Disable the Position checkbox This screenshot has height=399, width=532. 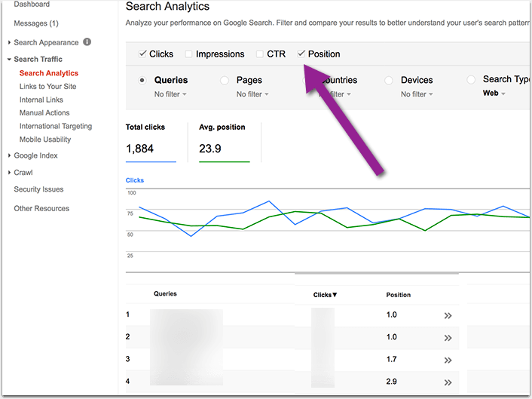(x=301, y=54)
